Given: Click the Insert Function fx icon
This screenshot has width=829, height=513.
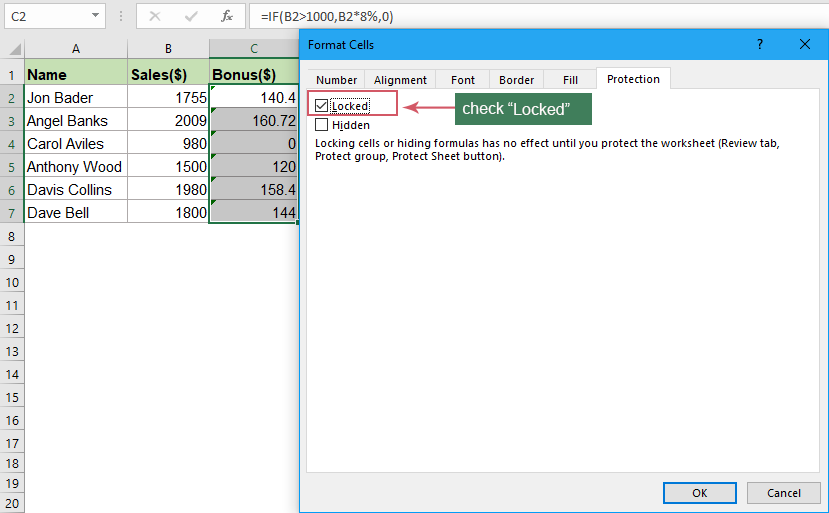Looking at the screenshot, I should coord(227,16).
